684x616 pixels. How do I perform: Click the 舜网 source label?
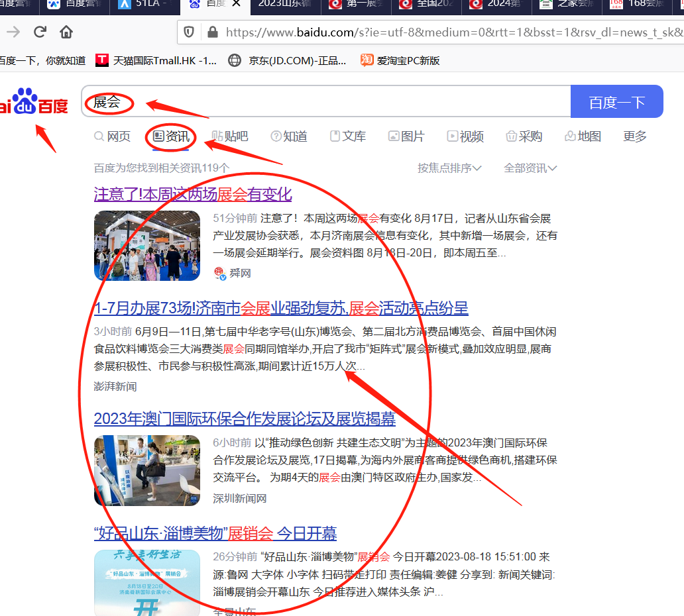tap(241, 274)
